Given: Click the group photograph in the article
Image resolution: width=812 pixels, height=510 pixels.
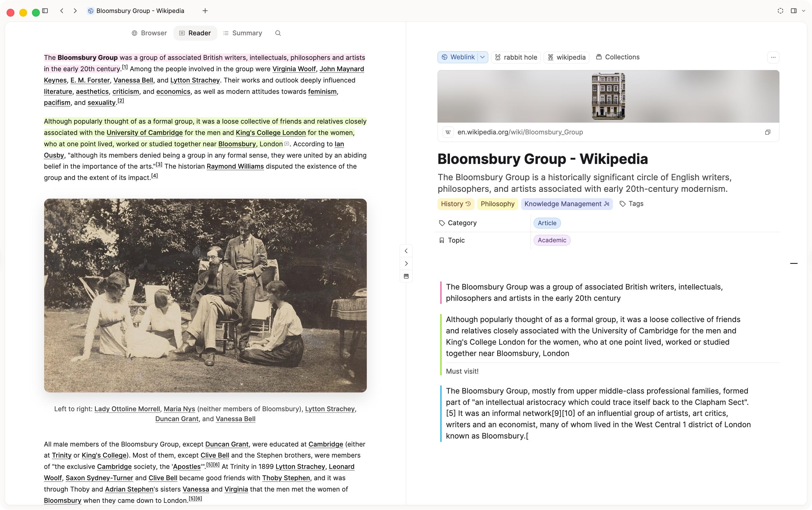Looking at the screenshot, I should (205, 295).
